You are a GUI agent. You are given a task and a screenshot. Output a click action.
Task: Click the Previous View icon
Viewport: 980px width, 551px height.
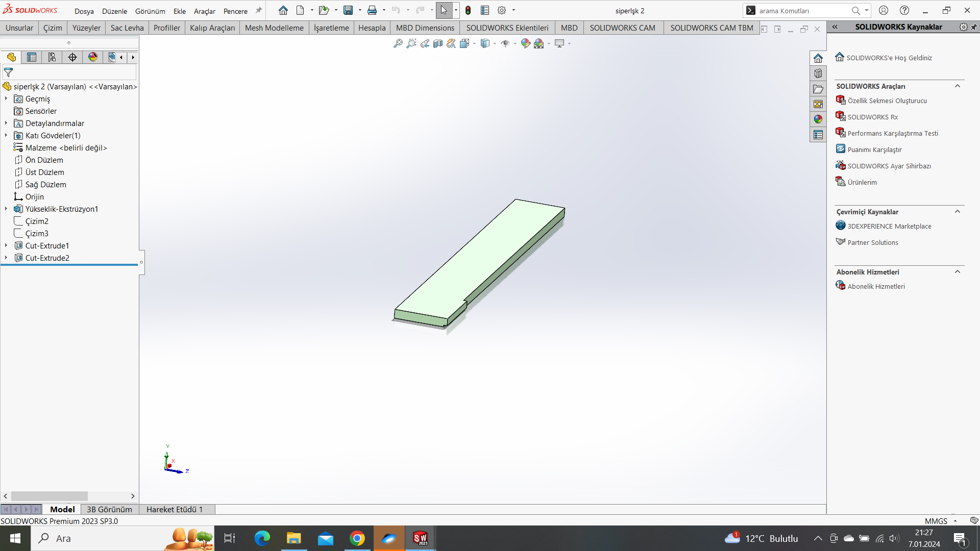[x=425, y=44]
